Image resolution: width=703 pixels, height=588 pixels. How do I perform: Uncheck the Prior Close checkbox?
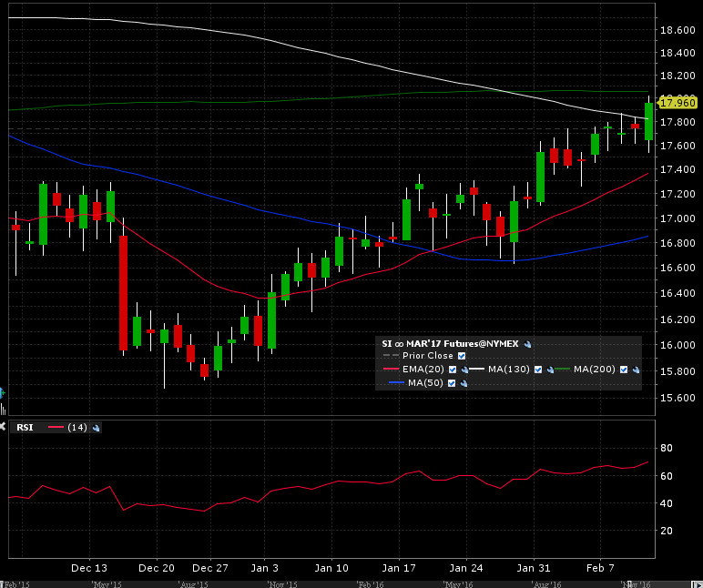462,356
